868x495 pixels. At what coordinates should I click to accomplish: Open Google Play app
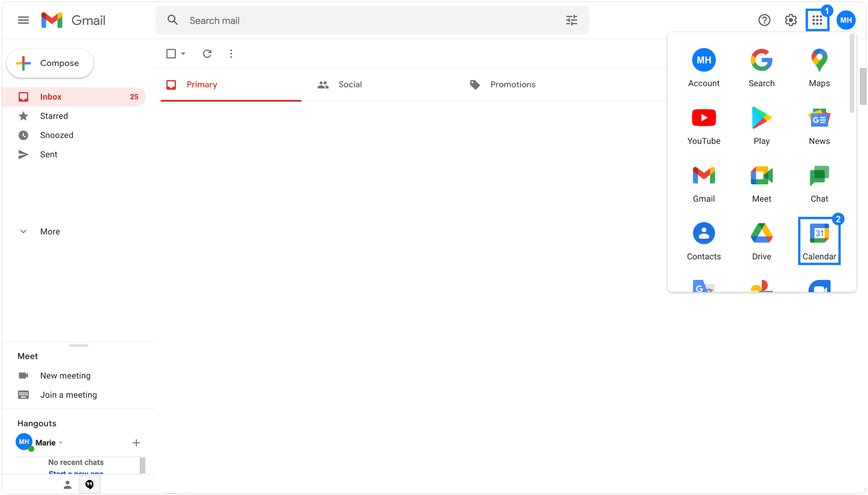click(x=761, y=125)
